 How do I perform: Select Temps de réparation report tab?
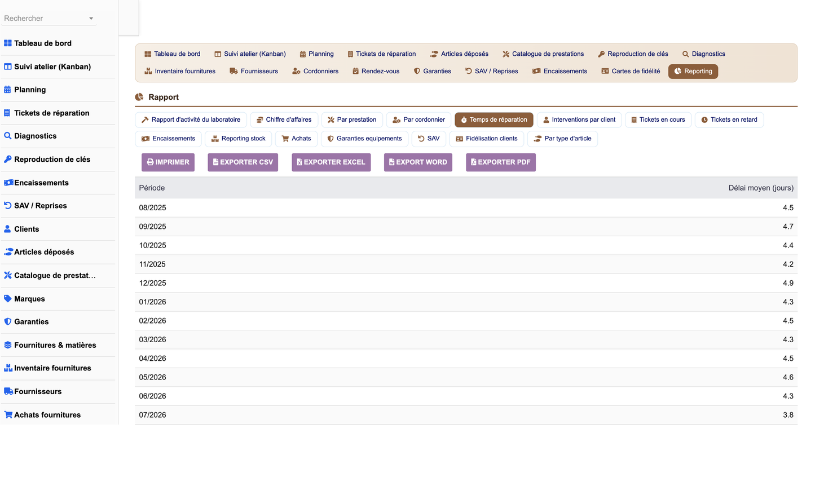494,120
